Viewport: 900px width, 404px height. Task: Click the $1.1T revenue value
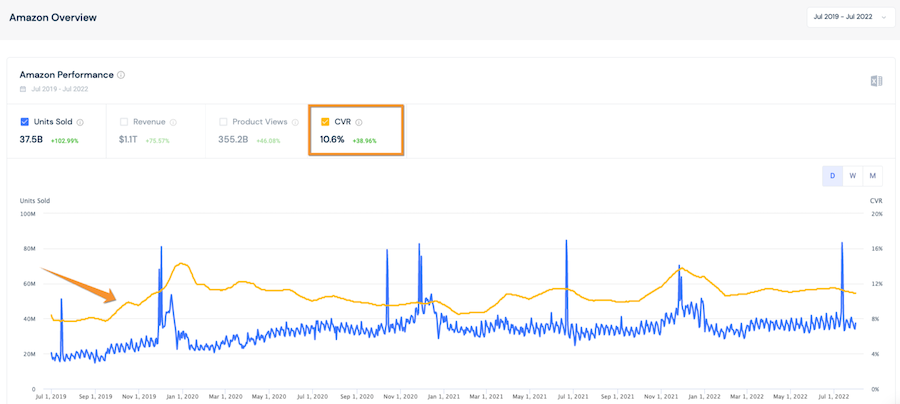coord(129,139)
